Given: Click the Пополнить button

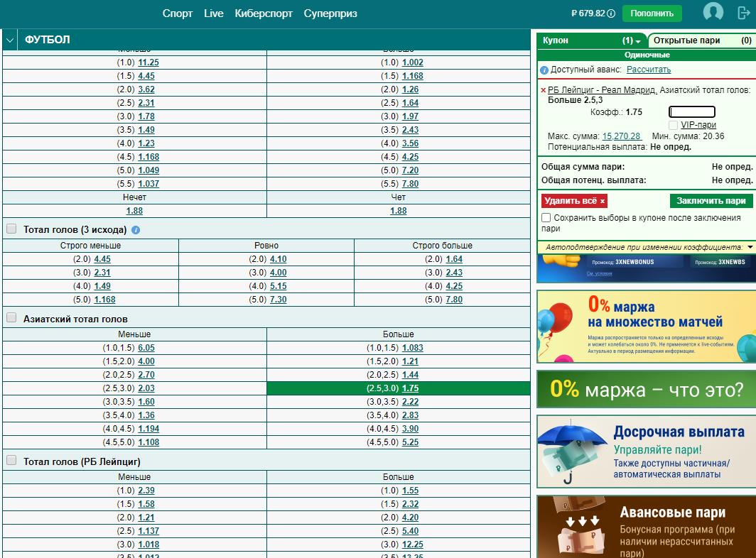Looking at the screenshot, I should (x=652, y=13).
